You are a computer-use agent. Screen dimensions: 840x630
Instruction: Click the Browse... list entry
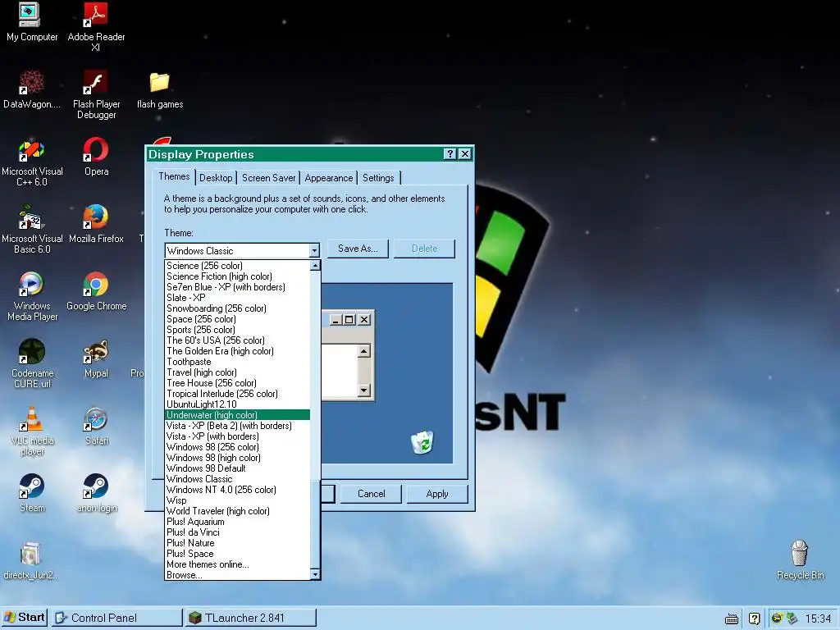point(237,575)
